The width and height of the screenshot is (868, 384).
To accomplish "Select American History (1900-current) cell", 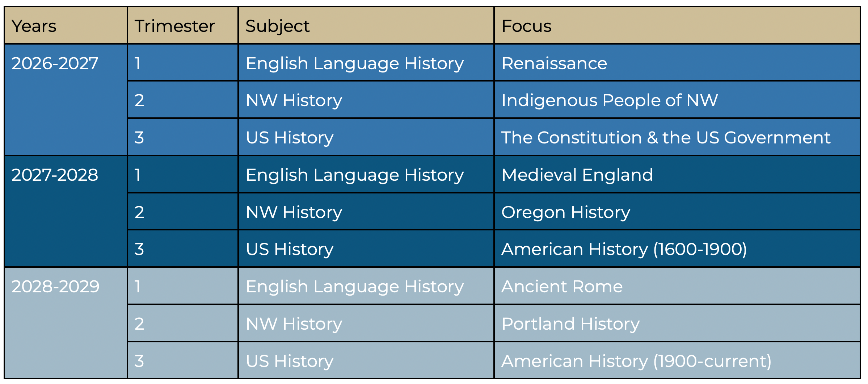I will click(677, 361).
